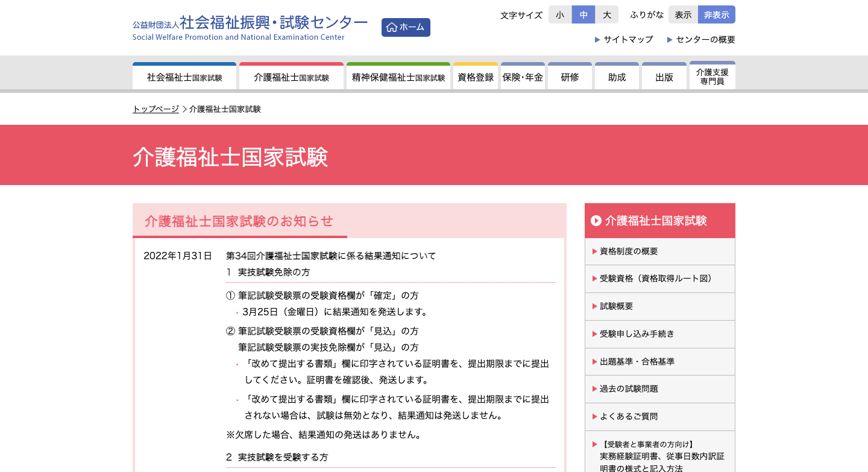This screenshot has height=472, width=868.
Task: Set text size to 中
Action: click(x=583, y=14)
